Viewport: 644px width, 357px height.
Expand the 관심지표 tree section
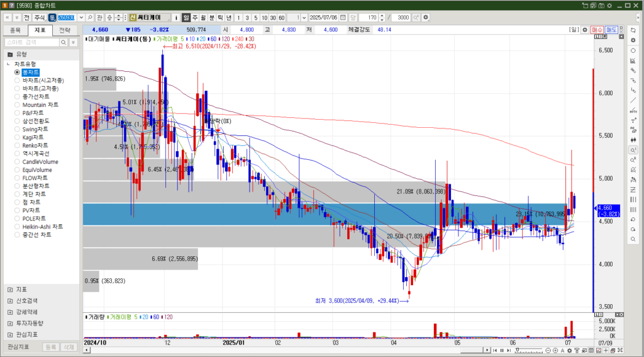pos(10,334)
